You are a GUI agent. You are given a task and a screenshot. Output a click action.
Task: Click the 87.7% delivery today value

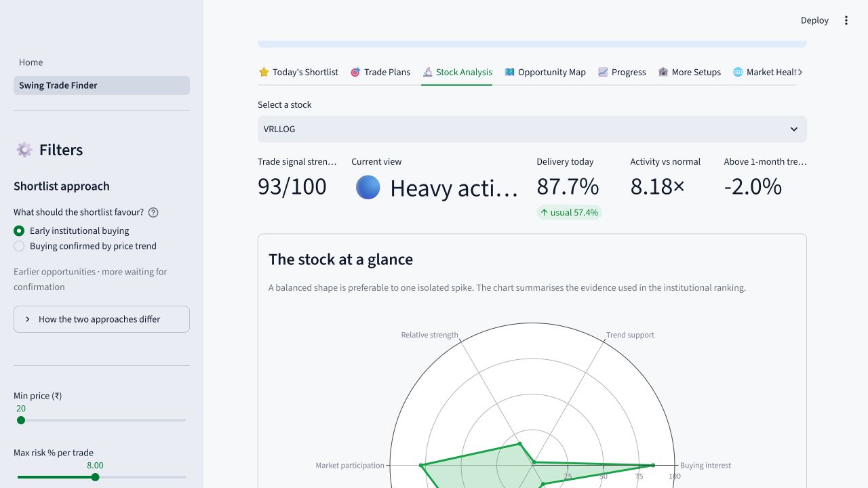(x=568, y=186)
